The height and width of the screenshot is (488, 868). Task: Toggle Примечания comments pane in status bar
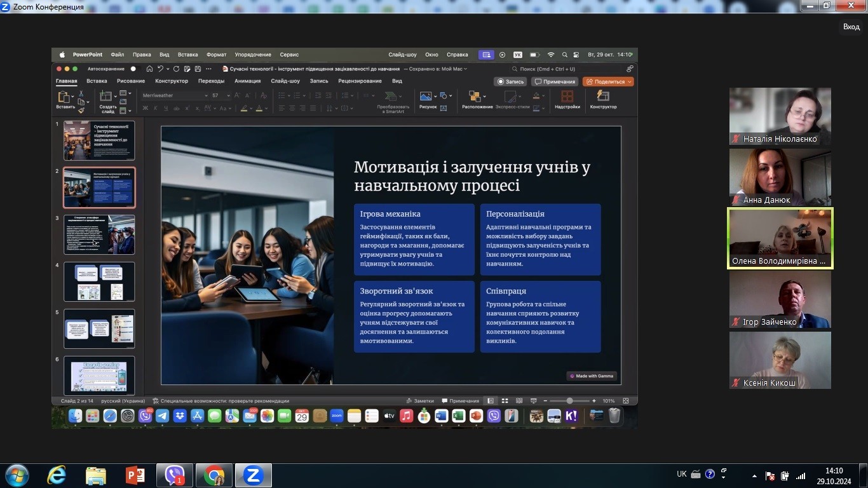click(x=461, y=401)
